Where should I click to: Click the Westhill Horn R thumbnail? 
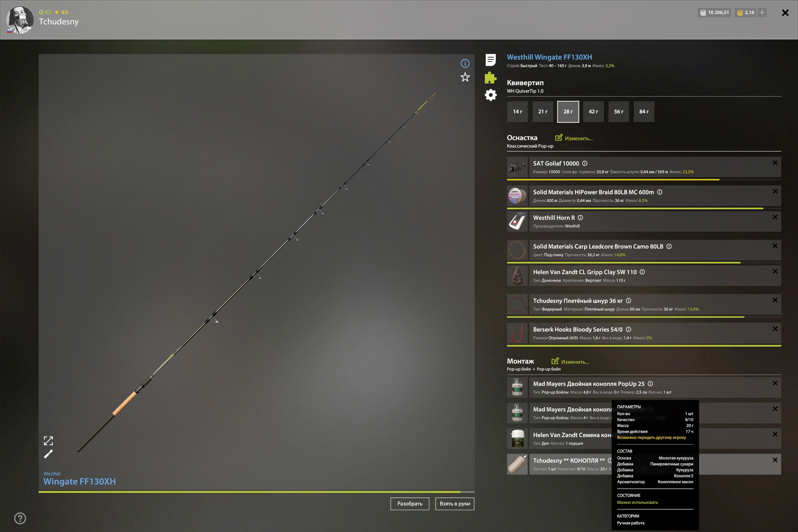coord(517,221)
